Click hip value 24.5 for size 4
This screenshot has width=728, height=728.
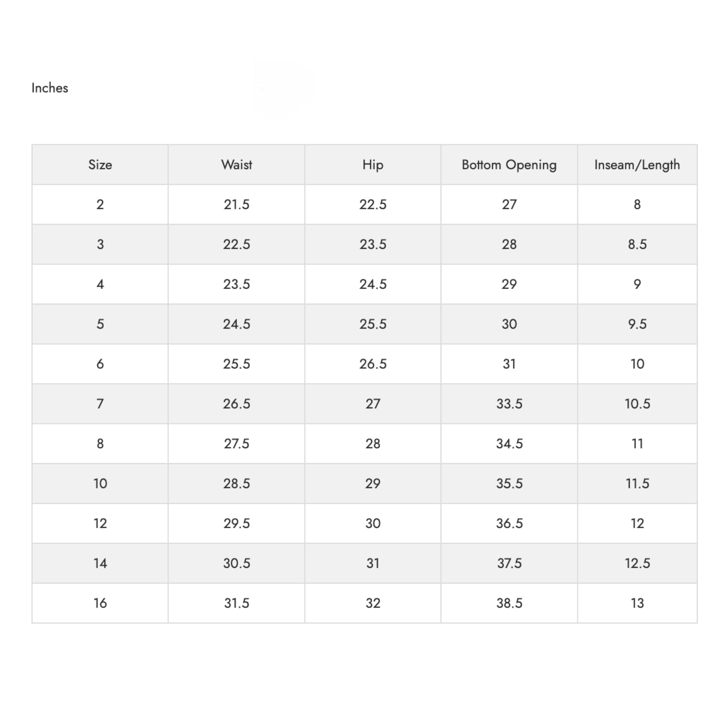tap(373, 284)
